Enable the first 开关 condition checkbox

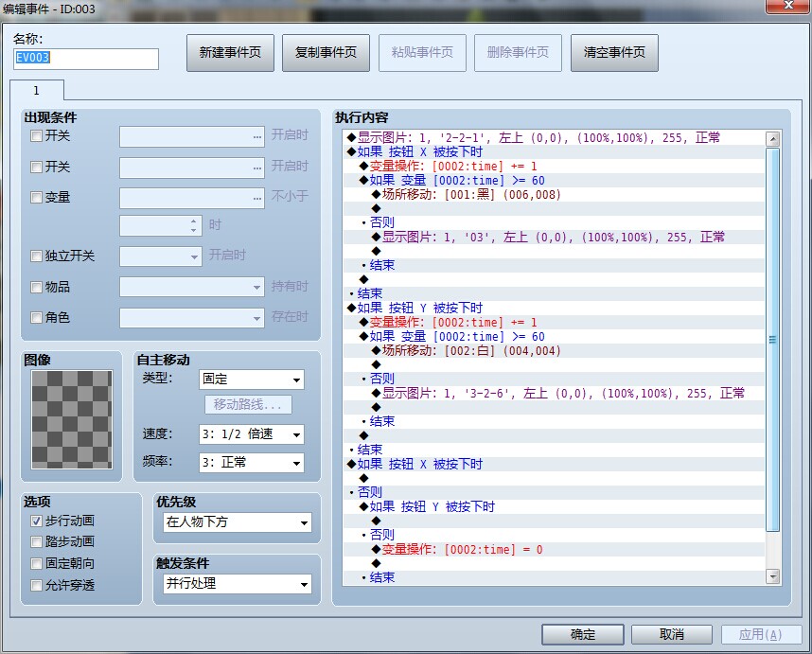pos(36,136)
